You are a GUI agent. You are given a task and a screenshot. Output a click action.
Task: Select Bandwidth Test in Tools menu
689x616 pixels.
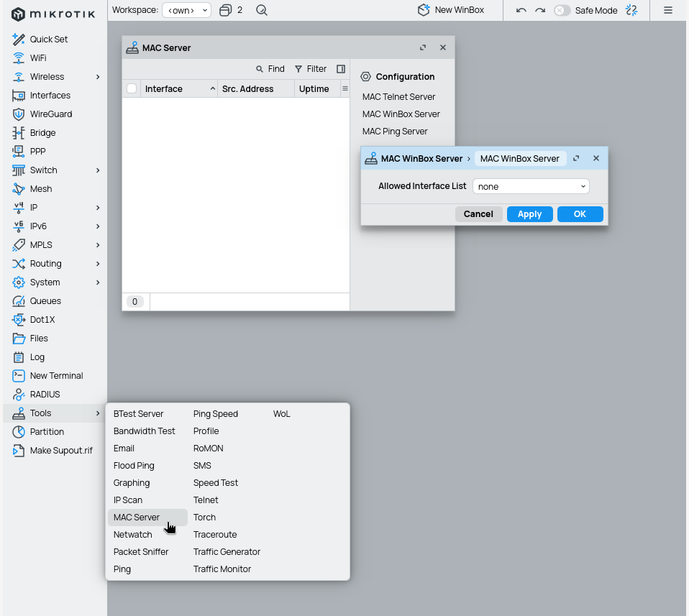click(144, 431)
